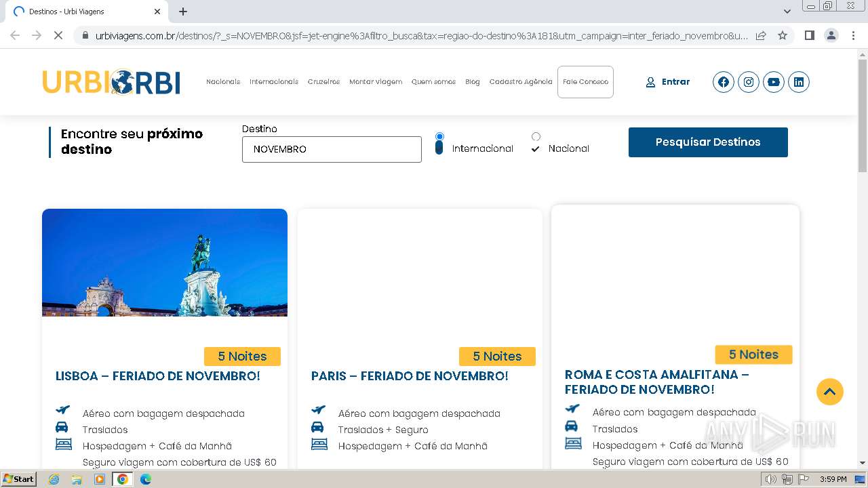
Task: Click the browser address bar URL
Action: pos(420,35)
